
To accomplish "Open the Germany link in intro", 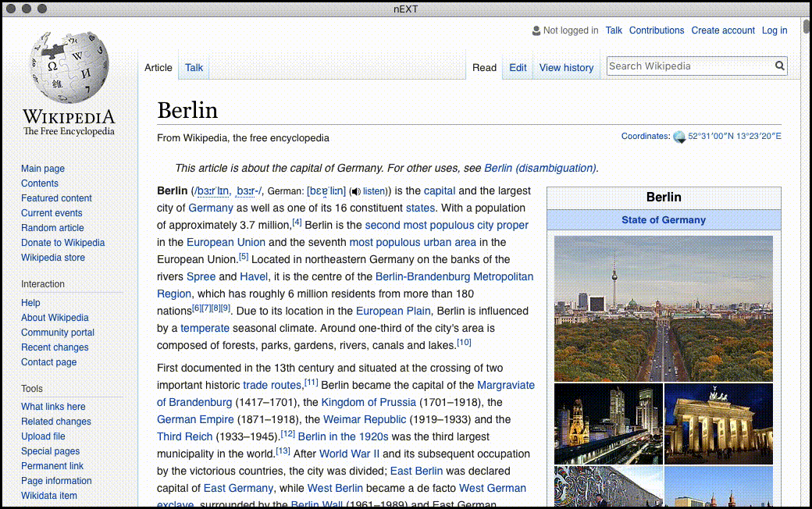I will tap(211, 208).
